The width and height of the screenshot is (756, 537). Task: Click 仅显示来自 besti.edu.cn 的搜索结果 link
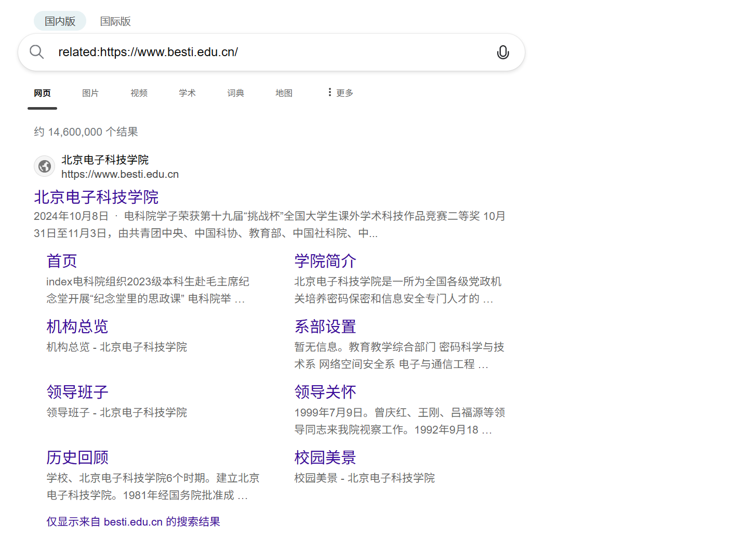[133, 521]
